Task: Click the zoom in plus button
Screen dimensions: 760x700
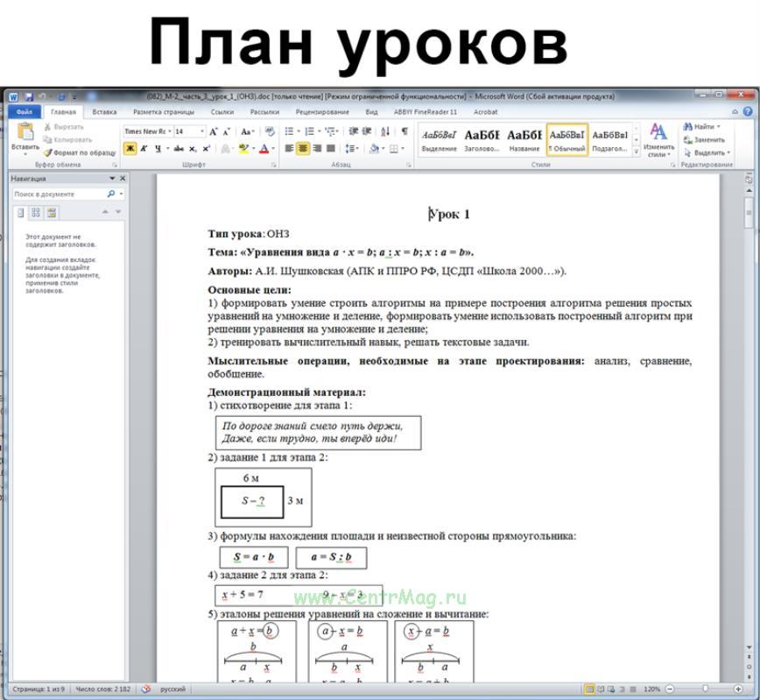Action: pos(738,689)
